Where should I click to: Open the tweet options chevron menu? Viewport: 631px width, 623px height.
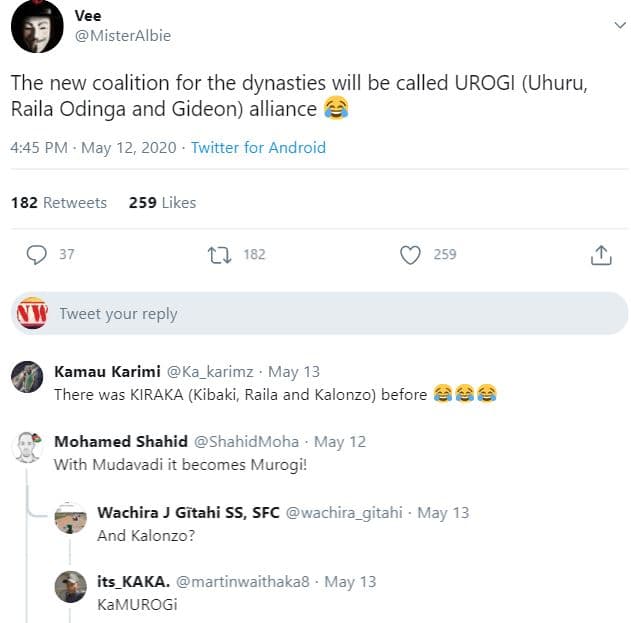[x=619, y=27]
